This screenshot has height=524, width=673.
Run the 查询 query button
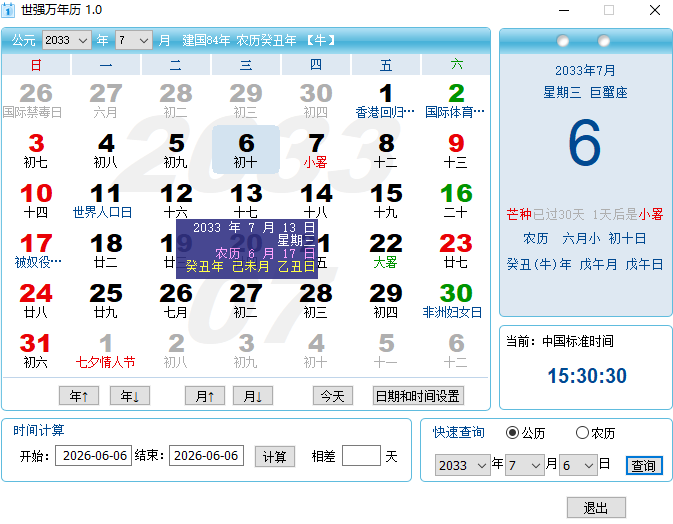[643, 465]
